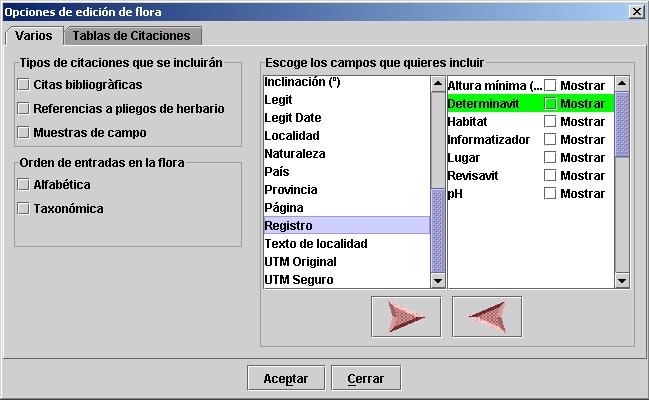649x401 pixels.
Task: Select Informatizador in included fields
Action: (489, 139)
